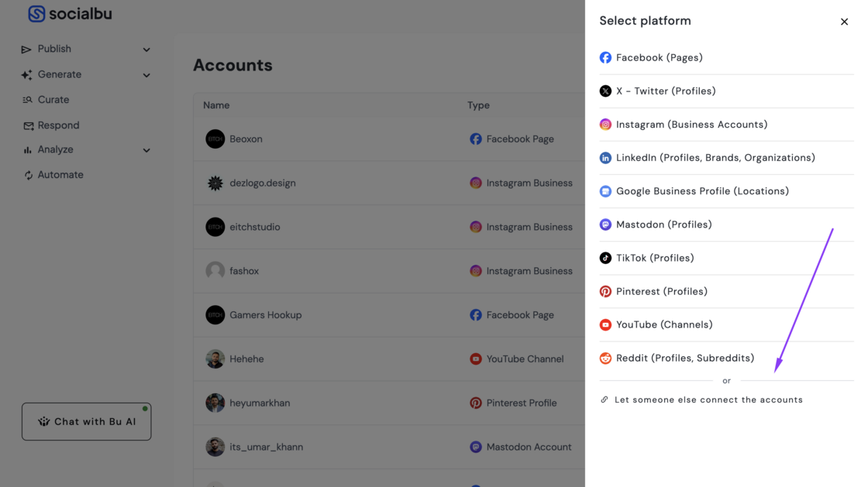Open the Curate section
Viewport: 868px width, 487px height.
pos(53,100)
